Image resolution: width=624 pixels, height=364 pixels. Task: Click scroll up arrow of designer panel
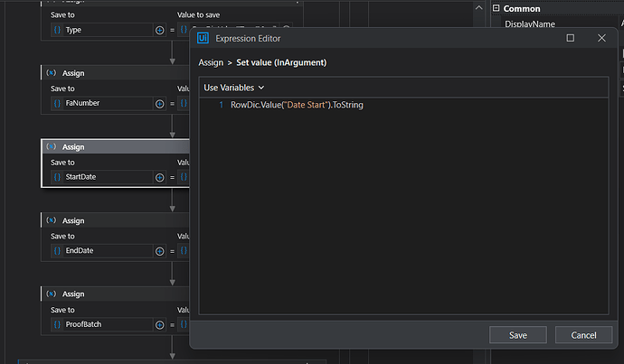click(480, 6)
